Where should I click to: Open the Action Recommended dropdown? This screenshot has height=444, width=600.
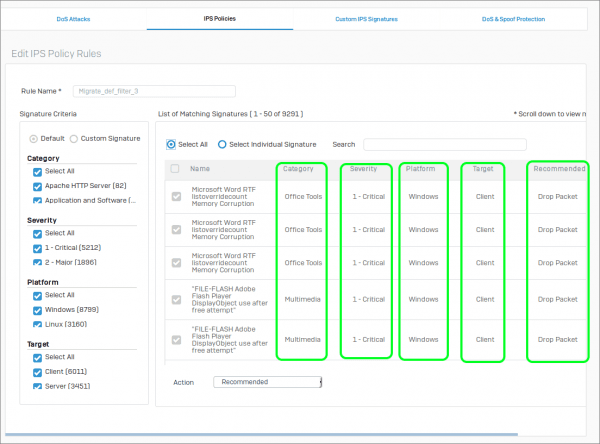coord(267,382)
